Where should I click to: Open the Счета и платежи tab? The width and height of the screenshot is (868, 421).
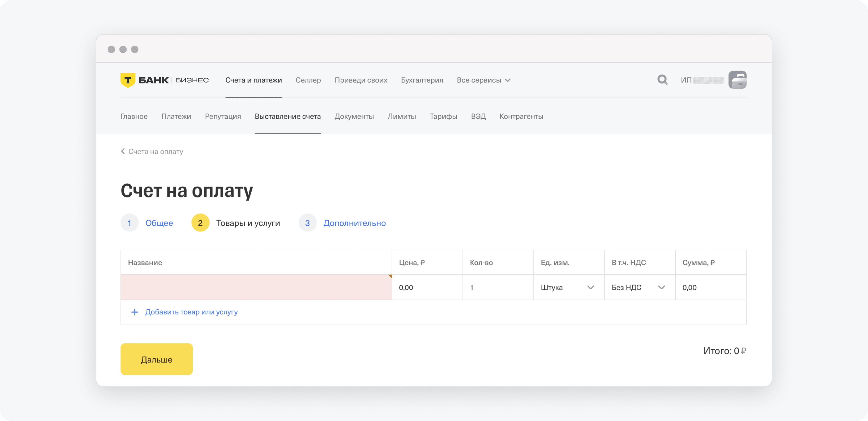pyautogui.click(x=253, y=80)
